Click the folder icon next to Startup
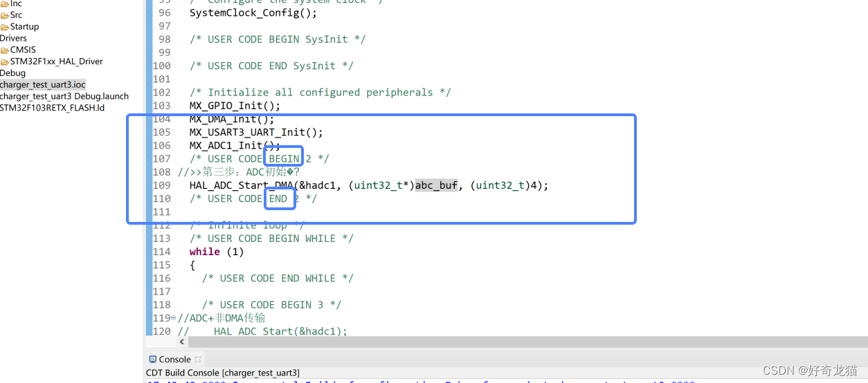The width and height of the screenshot is (868, 383). click(x=5, y=27)
